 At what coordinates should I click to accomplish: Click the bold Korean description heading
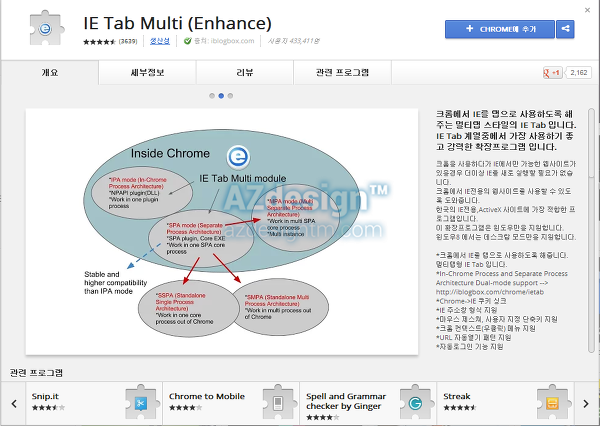coord(506,131)
